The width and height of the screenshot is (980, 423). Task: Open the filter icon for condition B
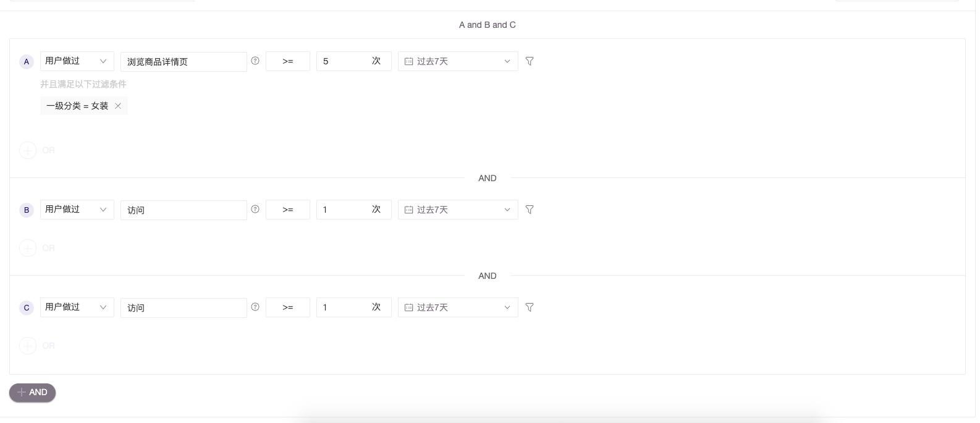click(x=530, y=210)
